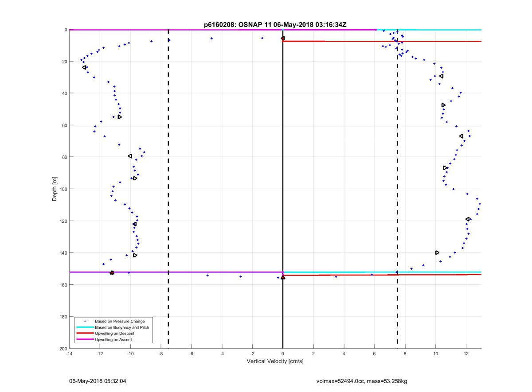Screen dimensions: 532x392
Task: Click x-axis tick label 6
Action: [x=375, y=354]
